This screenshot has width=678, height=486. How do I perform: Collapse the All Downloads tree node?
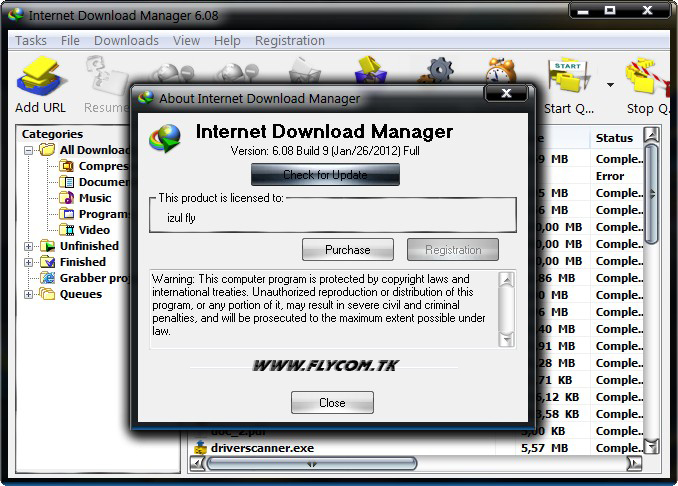click(29, 150)
